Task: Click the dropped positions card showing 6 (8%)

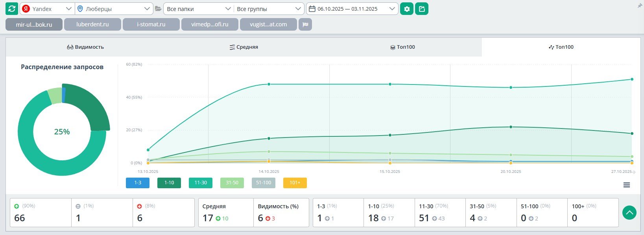Action: [164, 213]
